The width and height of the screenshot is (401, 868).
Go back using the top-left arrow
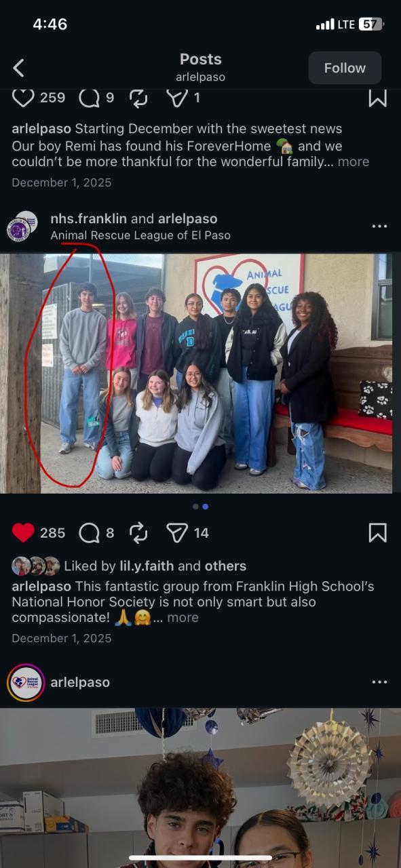[18, 68]
